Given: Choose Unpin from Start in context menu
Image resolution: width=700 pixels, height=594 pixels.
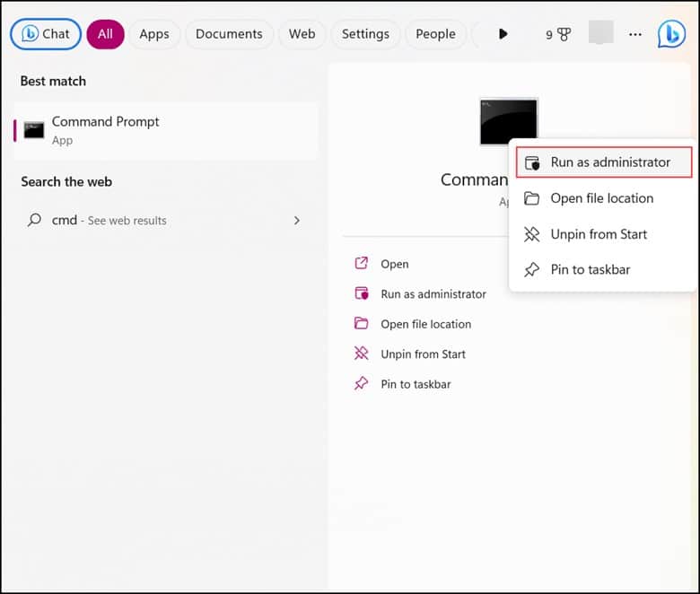Looking at the screenshot, I should [x=604, y=234].
